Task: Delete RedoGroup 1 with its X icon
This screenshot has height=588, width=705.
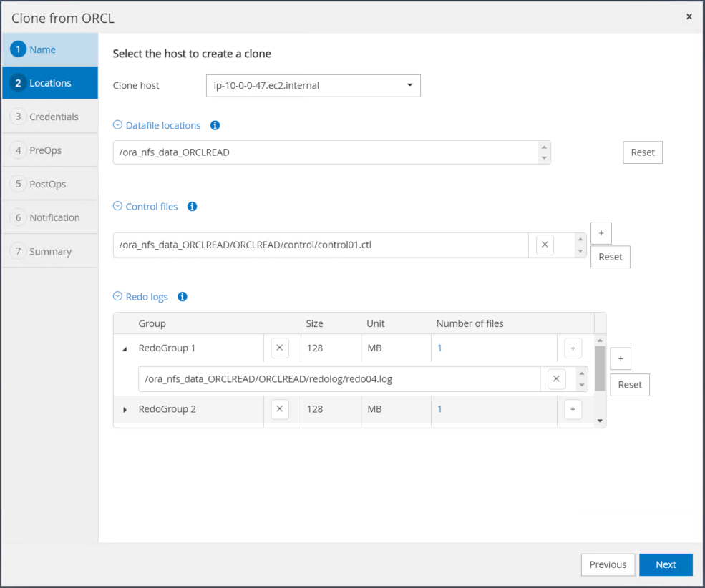Action: coord(280,348)
